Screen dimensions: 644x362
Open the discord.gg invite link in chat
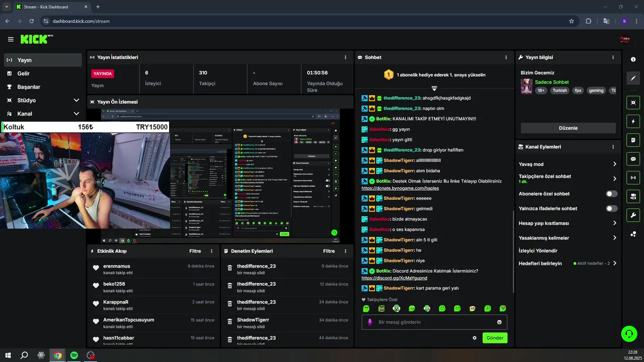394,278
